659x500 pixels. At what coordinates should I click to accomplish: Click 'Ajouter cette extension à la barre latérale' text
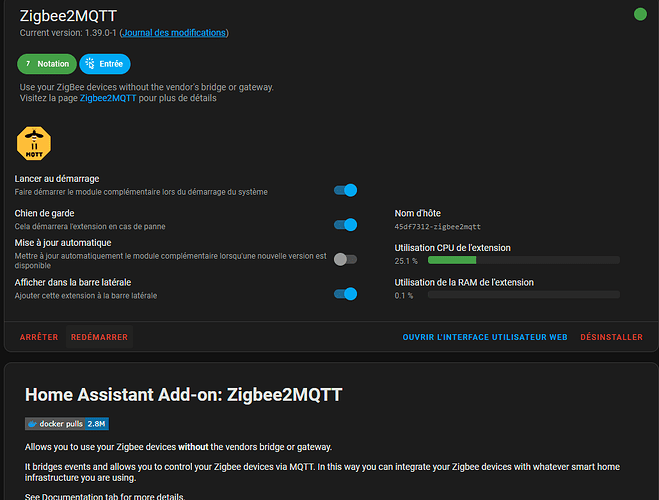click(x=86, y=295)
